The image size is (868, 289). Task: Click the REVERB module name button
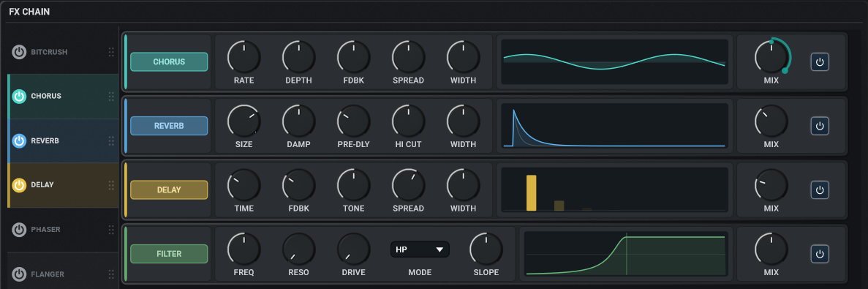point(169,126)
